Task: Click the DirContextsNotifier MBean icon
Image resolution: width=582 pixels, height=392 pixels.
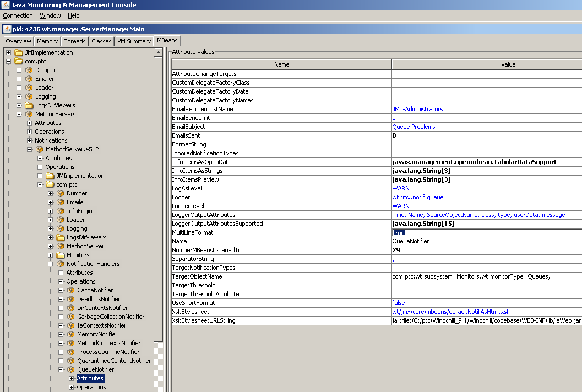Action: coord(71,308)
